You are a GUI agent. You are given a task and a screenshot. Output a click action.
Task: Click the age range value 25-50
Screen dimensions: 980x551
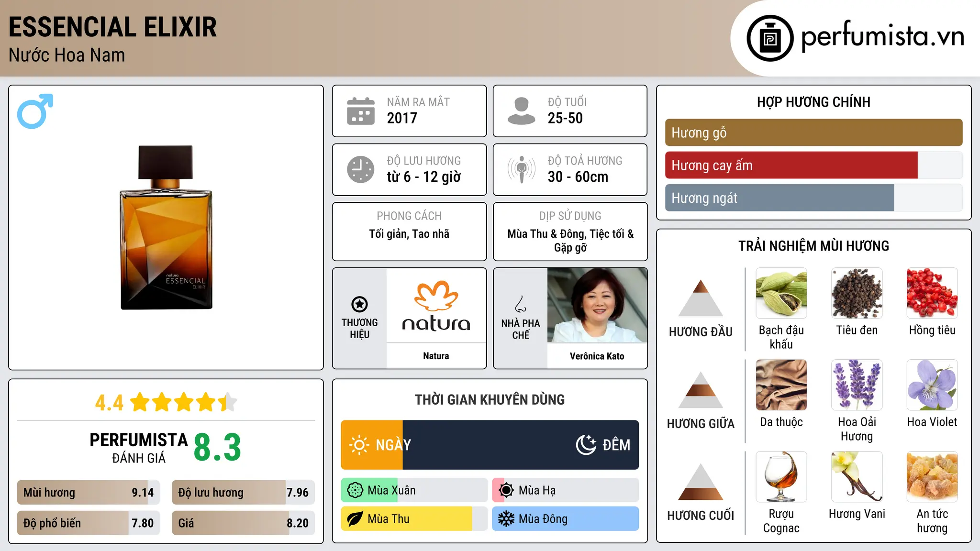tap(565, 118)
